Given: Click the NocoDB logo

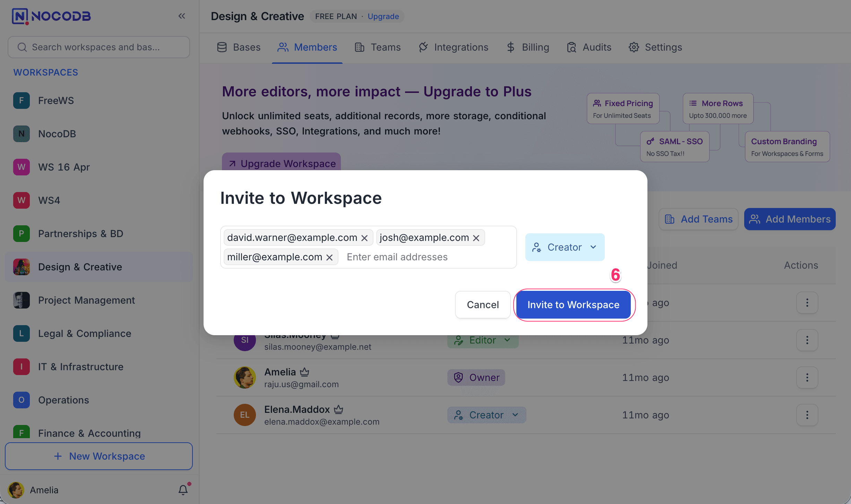Looking at the screenshot, I should click(51, 16).
